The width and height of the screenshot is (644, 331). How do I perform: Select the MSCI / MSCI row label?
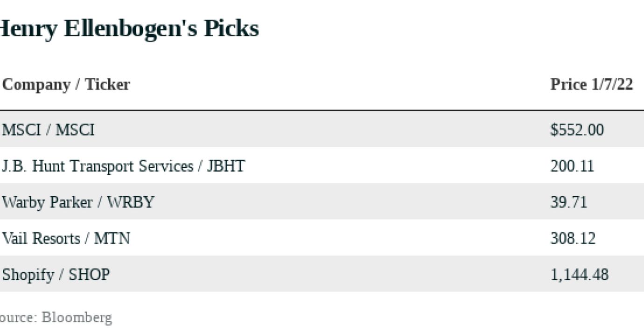click(x=48, y=130)
